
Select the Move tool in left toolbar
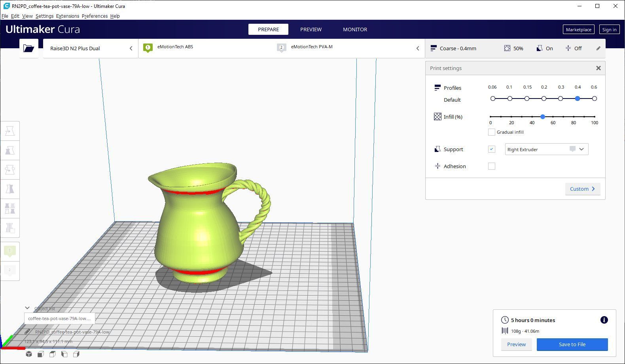10,131
